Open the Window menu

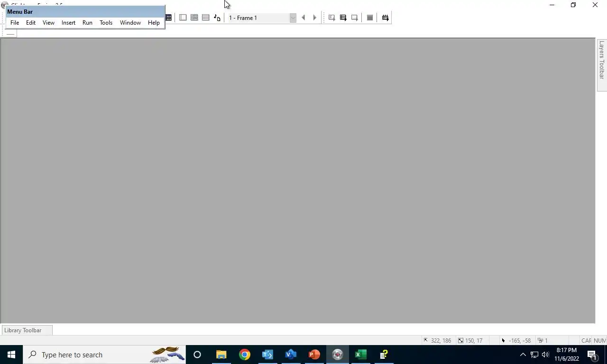[x=130, y=23]
